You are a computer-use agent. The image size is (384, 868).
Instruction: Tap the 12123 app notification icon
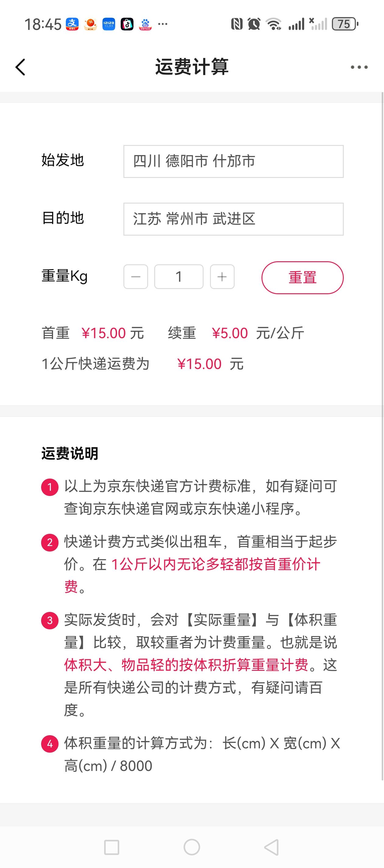[109, 24]
